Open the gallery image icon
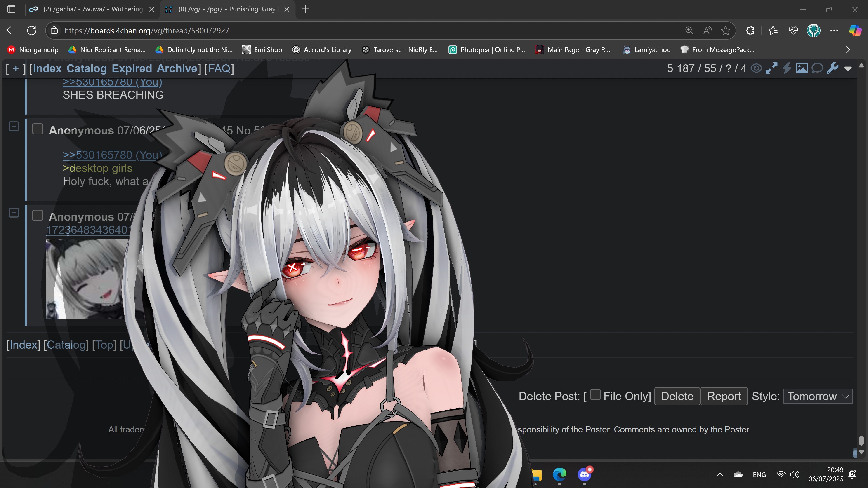 coord(802,68)
